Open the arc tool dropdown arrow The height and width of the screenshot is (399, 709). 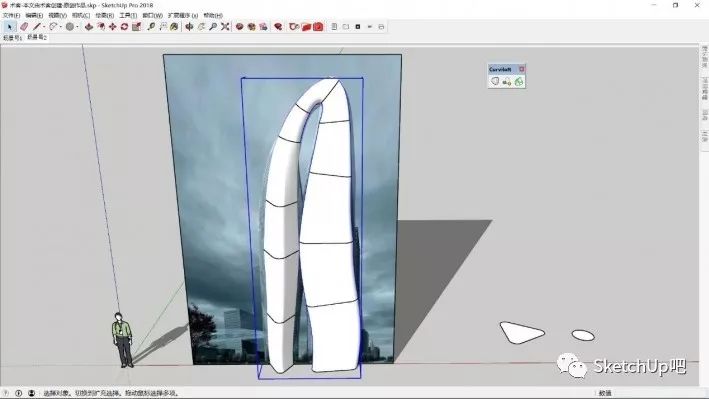coord(61,27)
